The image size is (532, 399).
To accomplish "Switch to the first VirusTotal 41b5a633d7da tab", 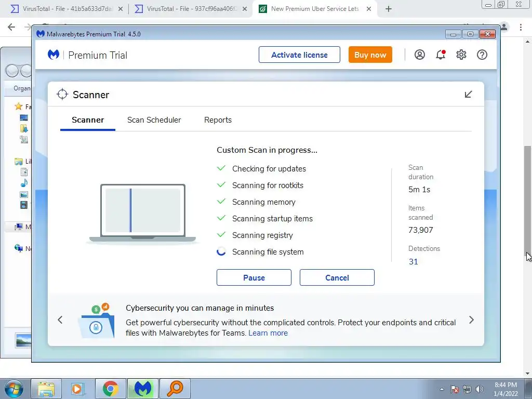I will click(x=67, y=9).
